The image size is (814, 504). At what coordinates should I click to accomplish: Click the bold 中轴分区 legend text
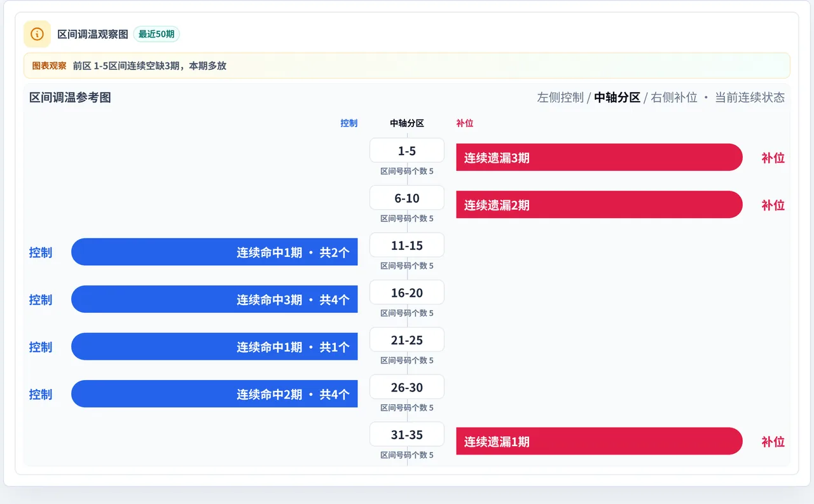(617, 97)
